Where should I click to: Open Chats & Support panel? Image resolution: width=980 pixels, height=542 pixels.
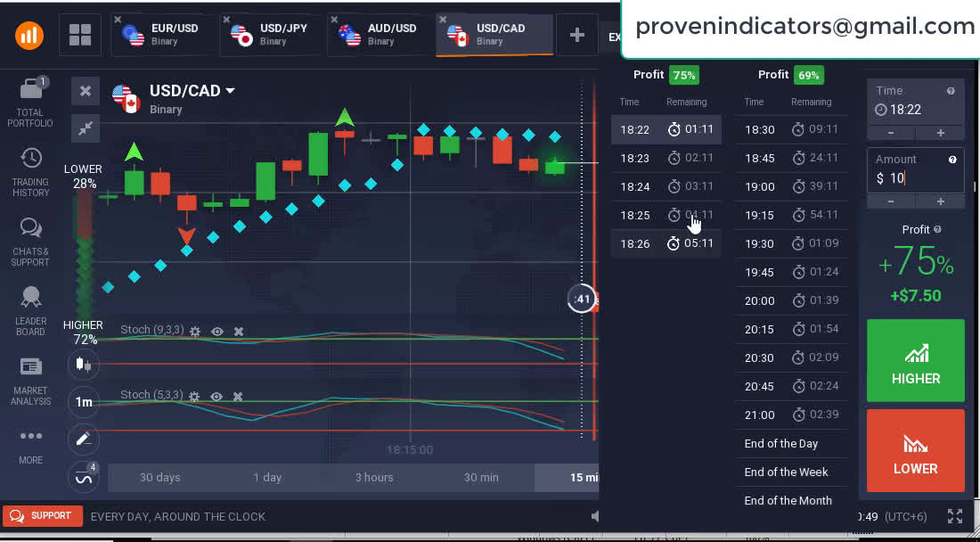click(30, 229)
